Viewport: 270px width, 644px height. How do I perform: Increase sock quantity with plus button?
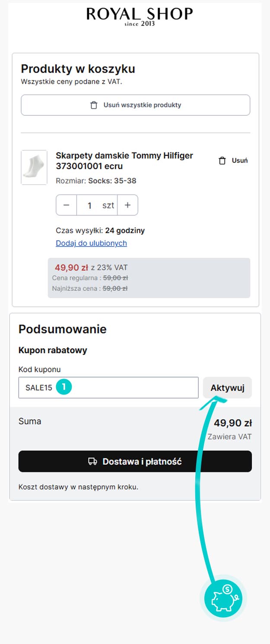coord(127,205)
